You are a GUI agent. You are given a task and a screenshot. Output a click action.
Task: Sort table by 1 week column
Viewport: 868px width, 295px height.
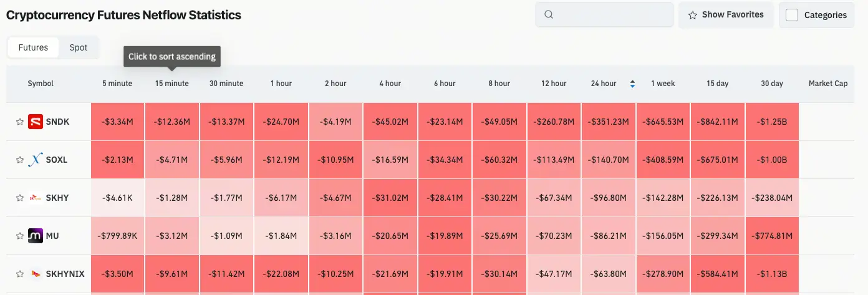663,84
